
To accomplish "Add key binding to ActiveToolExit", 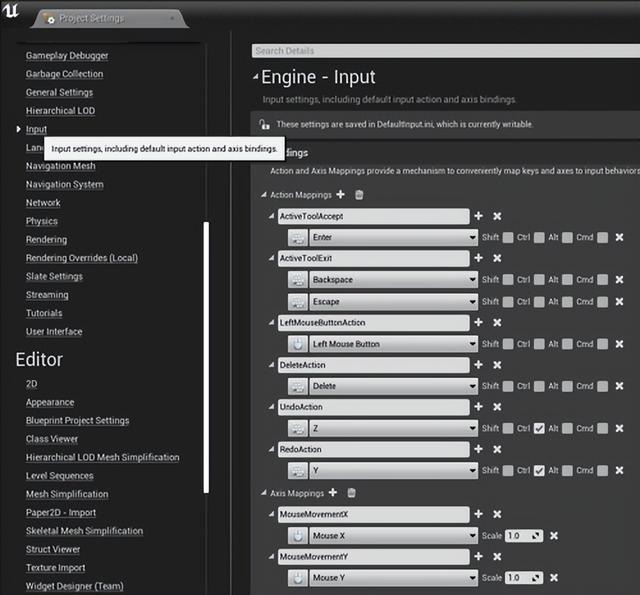I will 479,258.
